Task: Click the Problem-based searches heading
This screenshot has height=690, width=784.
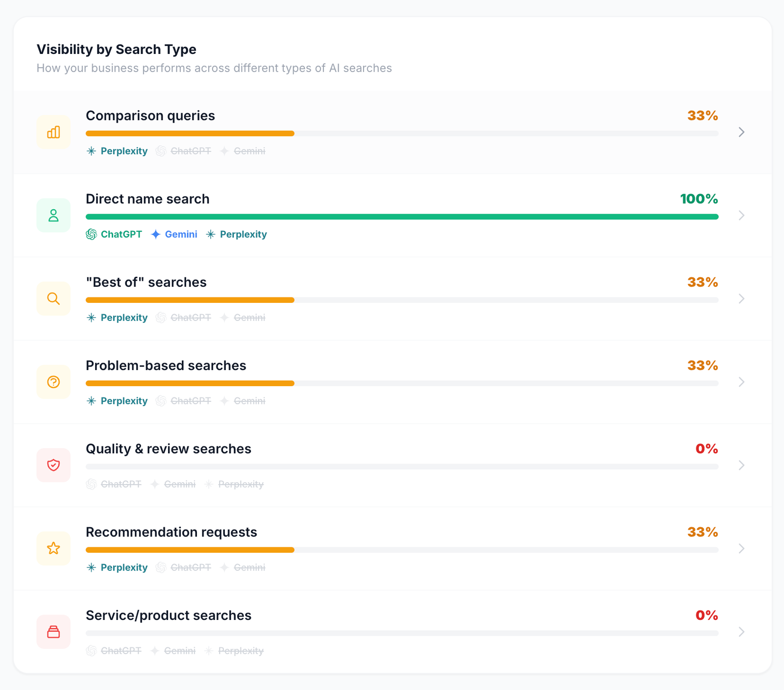Action: click(166, 366)
